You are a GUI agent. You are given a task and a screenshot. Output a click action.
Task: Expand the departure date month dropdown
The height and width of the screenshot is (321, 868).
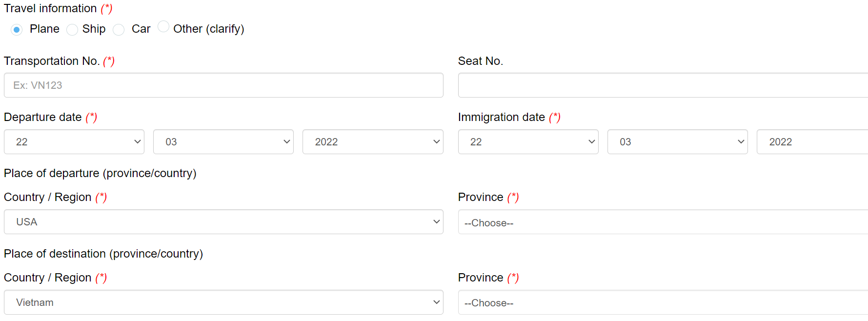point(223,142)
